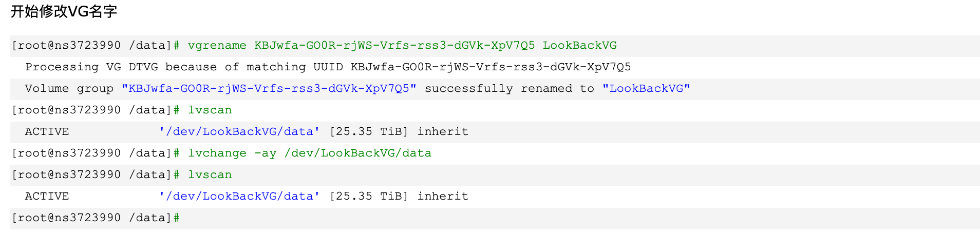This screenshot has width=980, height=235.
Task: Click the first '/dev/LookBackVG/data' path
Action: pos(239,132)
